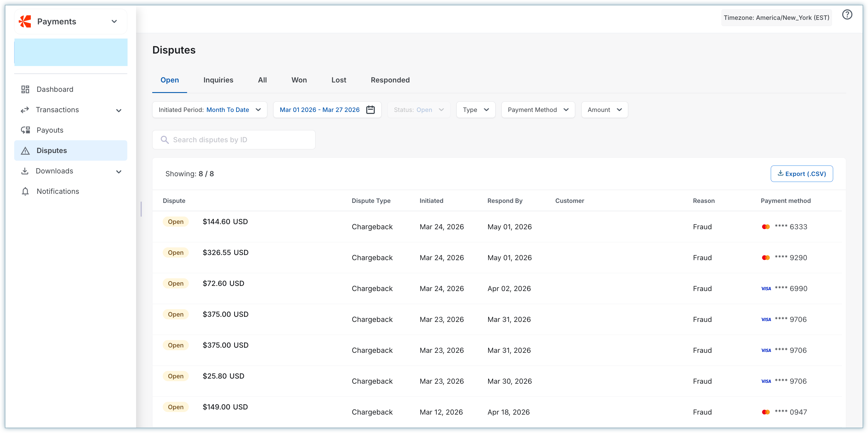Click the Dispute Type column header
Viewport: 868px width, 433px height.
[371, 201]
